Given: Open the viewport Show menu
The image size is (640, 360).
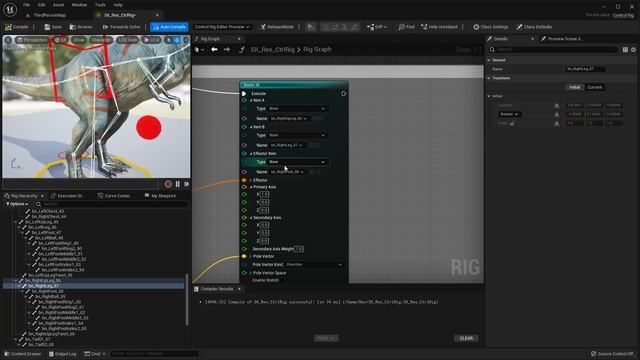Looking at the screenshot, I should [79, 40].
